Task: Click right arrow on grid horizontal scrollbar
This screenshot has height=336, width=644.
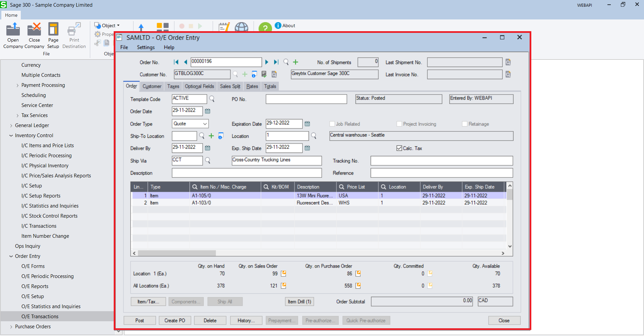Action: tap(503, 253)
